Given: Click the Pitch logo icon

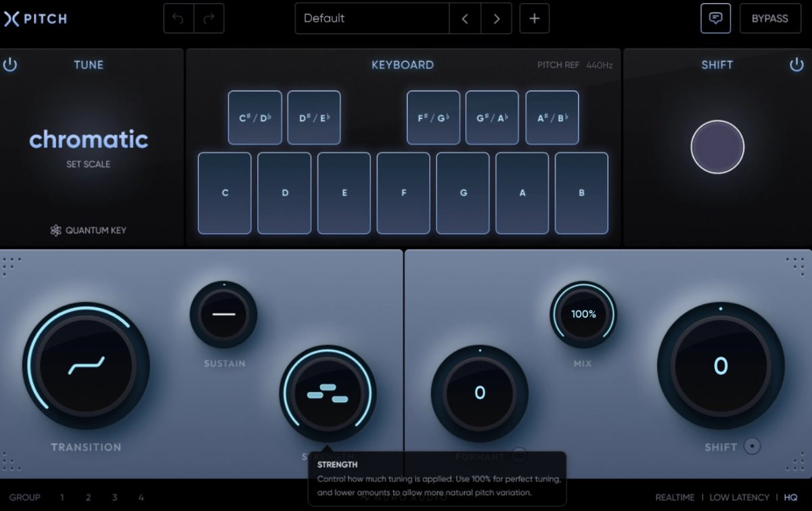Looking at the screenshot, I should [x=11, y=19].
